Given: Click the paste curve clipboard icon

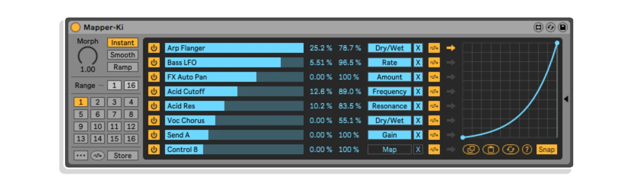Looking at the screenshot, I should point(491,149).
